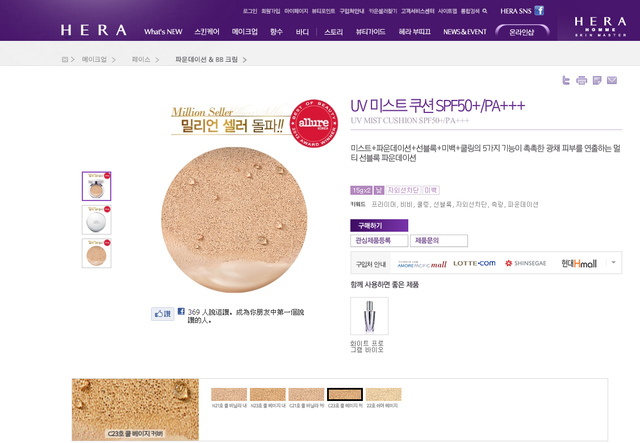Click the printer icon
The height and width of the screenshot is (443, 640).
pos(581,80)
